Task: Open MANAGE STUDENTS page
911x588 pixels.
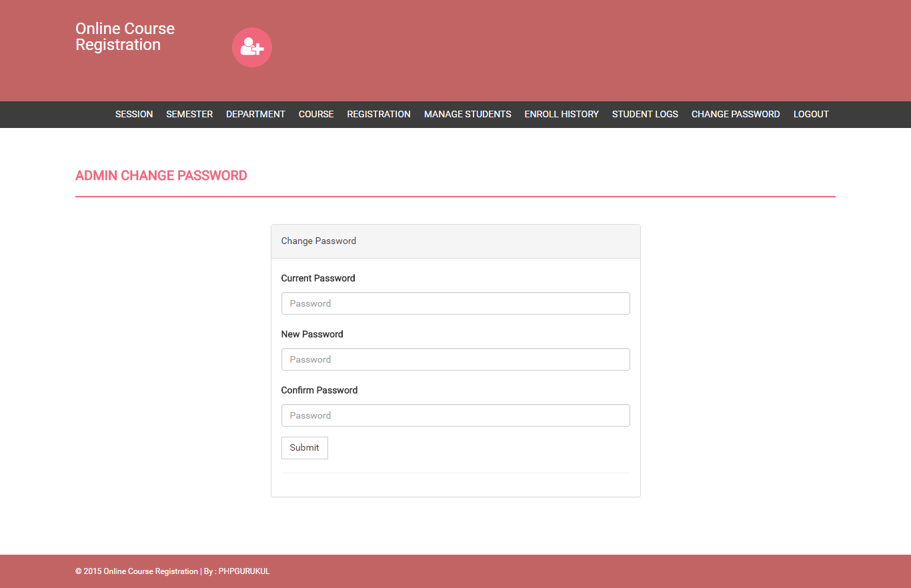Action: click(468, 114)
